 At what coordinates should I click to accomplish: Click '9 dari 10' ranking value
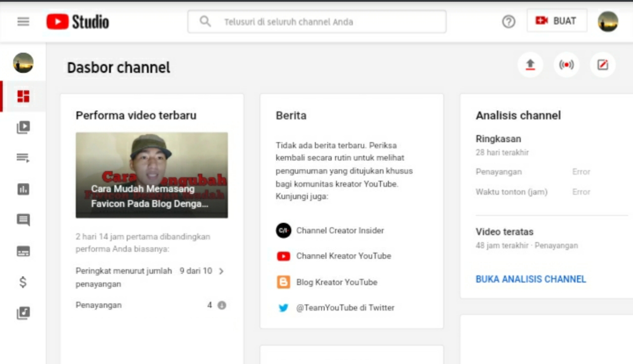(x=196, y=271)
